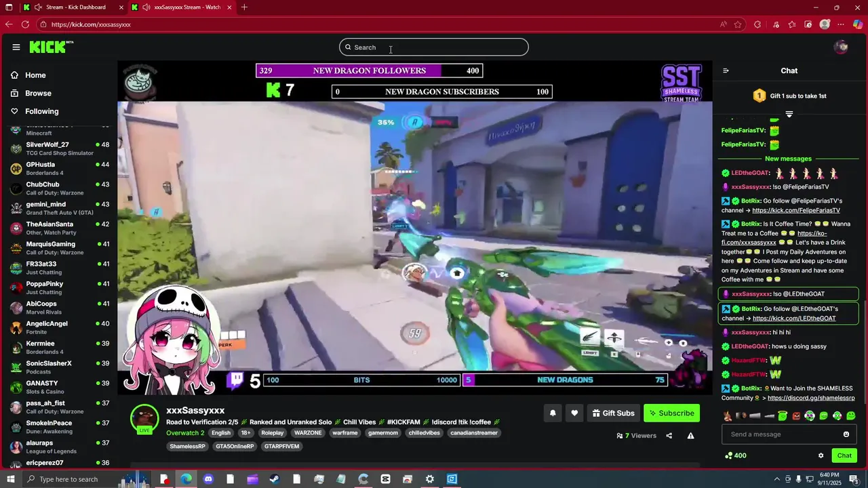Open AngelicAngel channel in sidebar
868x488 pixels.
[60, 327]
